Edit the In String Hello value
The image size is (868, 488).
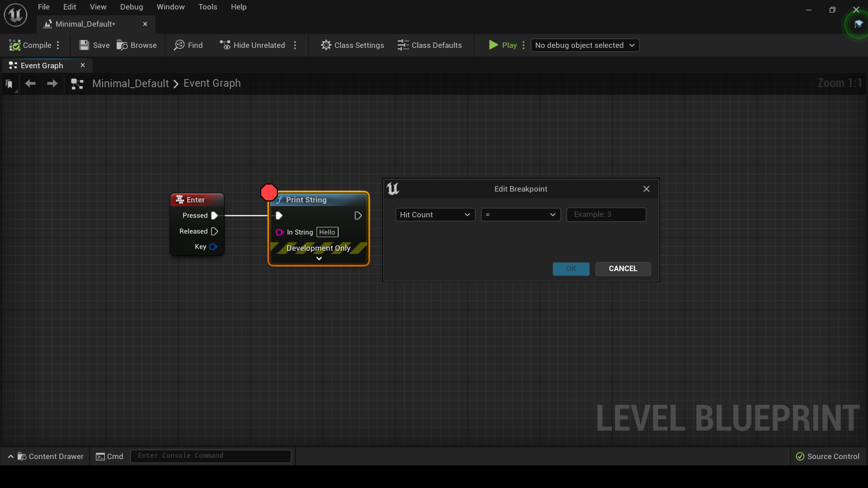(x=327, y=232)
